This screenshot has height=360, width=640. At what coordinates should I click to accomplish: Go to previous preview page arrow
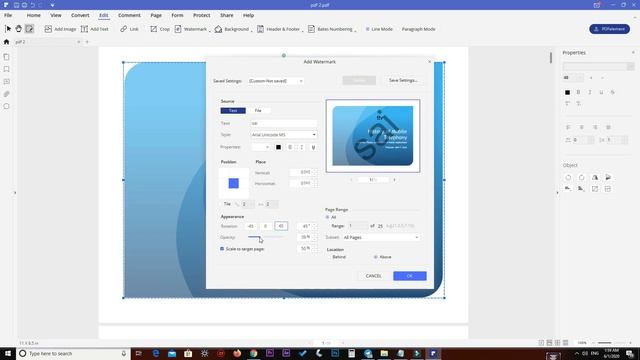coord(351,180)
